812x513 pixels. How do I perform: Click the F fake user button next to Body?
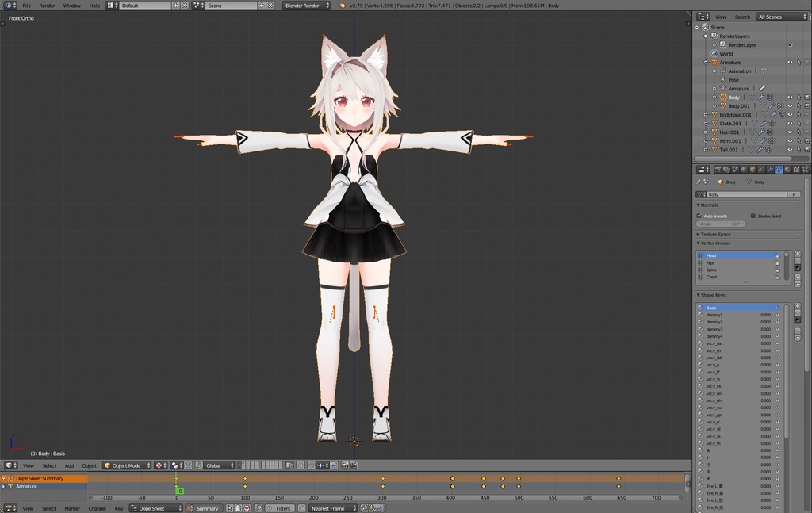click(x=793, y=194)
